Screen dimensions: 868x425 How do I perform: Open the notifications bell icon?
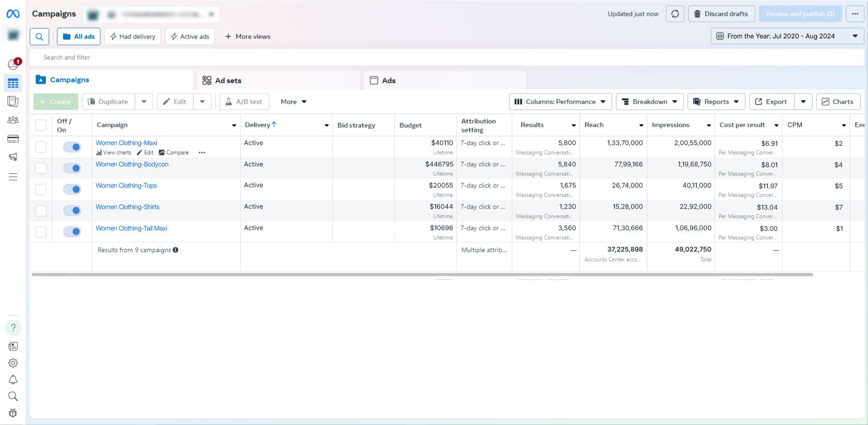tap(13, 380)
